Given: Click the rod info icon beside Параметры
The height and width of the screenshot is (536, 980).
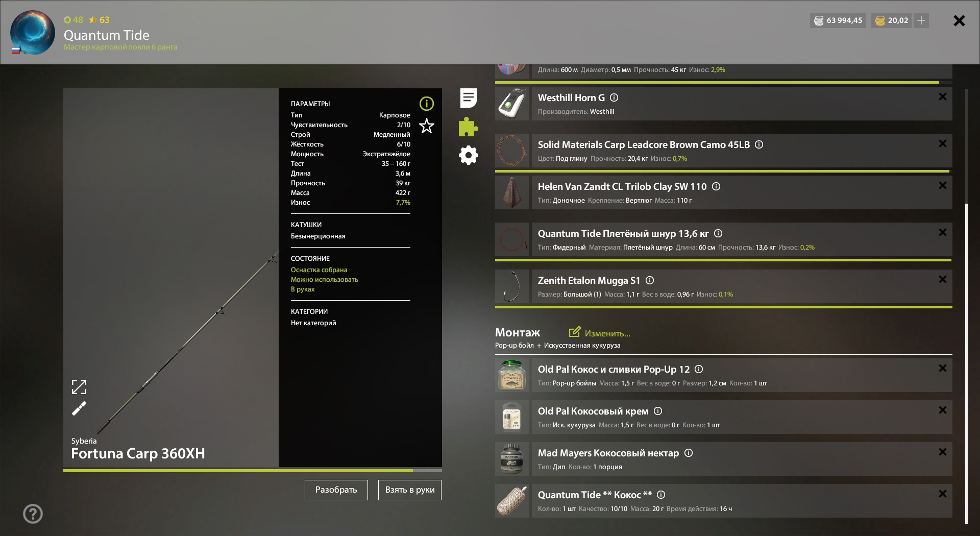Looking at the screenshot, I should coord(426,104).
